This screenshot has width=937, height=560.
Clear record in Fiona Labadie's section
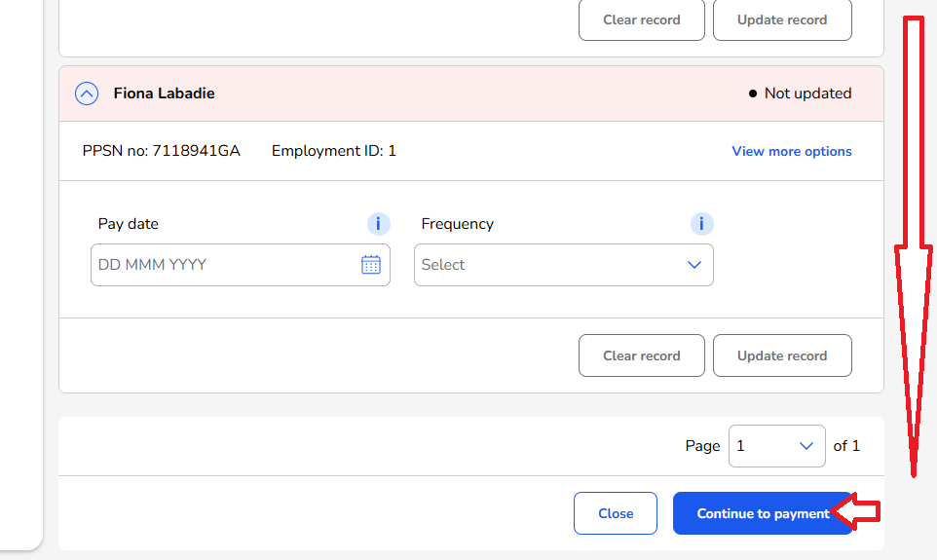coord(641,355)
